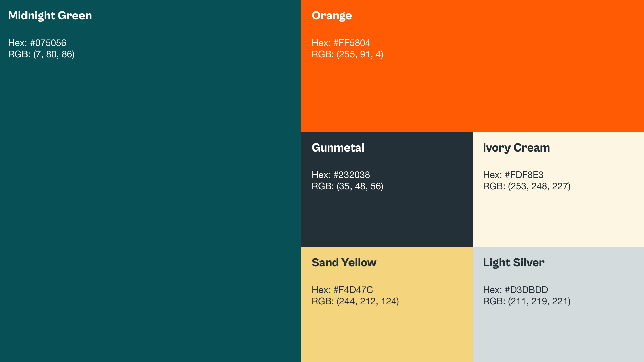644x362 pixels.
Task: Click the Midnight Green heading text
Action: tap(50, 16)
